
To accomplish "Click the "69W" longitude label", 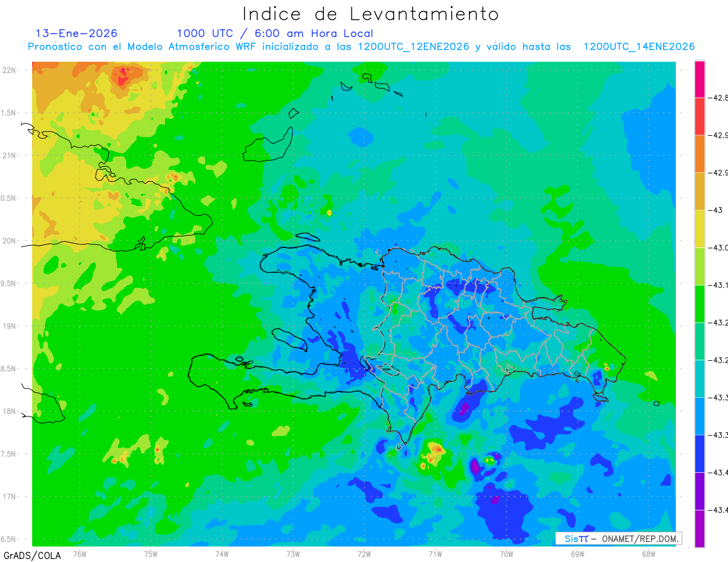I will (577, 554).
